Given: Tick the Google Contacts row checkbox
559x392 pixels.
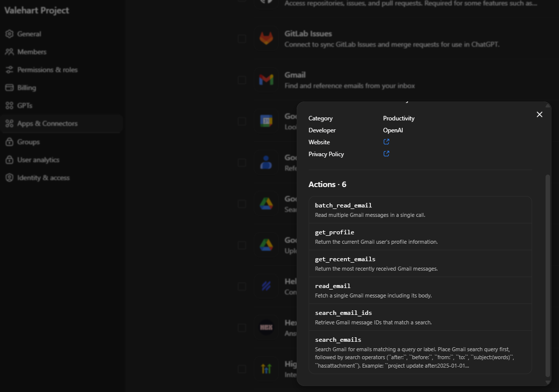Looking at the screenshot, I should tap(242, 163).
